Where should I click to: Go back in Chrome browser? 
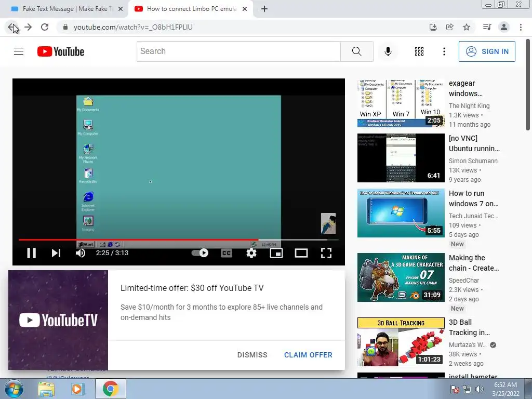point(12,27)
